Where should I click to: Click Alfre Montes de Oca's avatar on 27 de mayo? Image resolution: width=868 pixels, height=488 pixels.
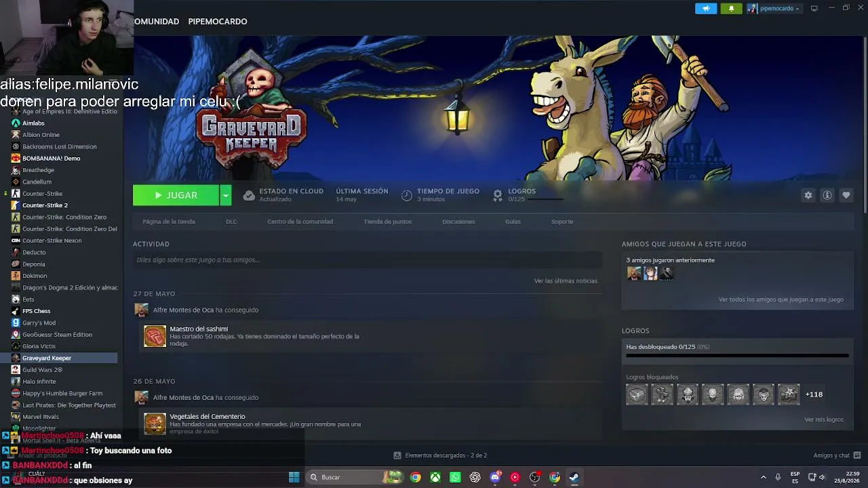tap(142, 310)
